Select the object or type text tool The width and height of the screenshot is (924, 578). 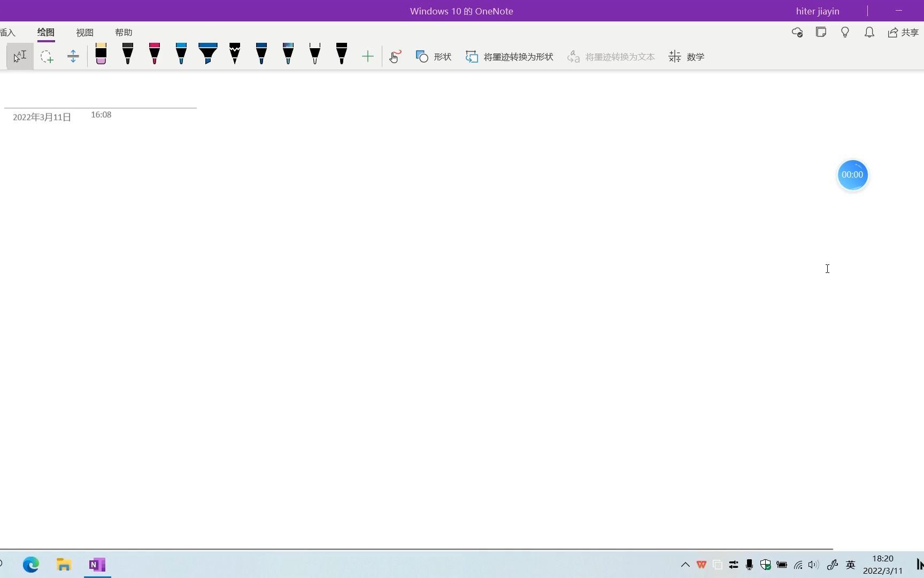point(20,56)
